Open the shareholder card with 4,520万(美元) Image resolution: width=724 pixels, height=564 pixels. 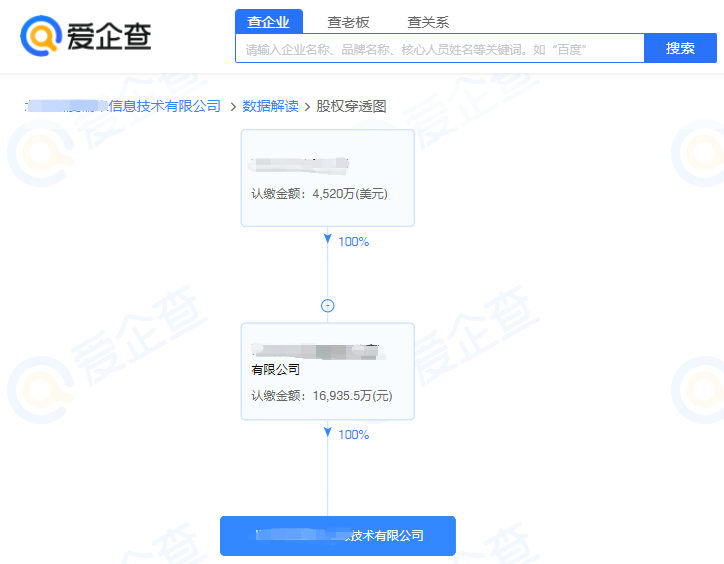click(x=327, y=178)
